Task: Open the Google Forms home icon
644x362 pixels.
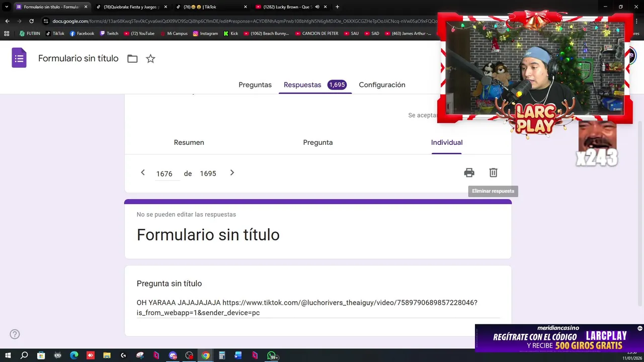Action: click(19, 58)
